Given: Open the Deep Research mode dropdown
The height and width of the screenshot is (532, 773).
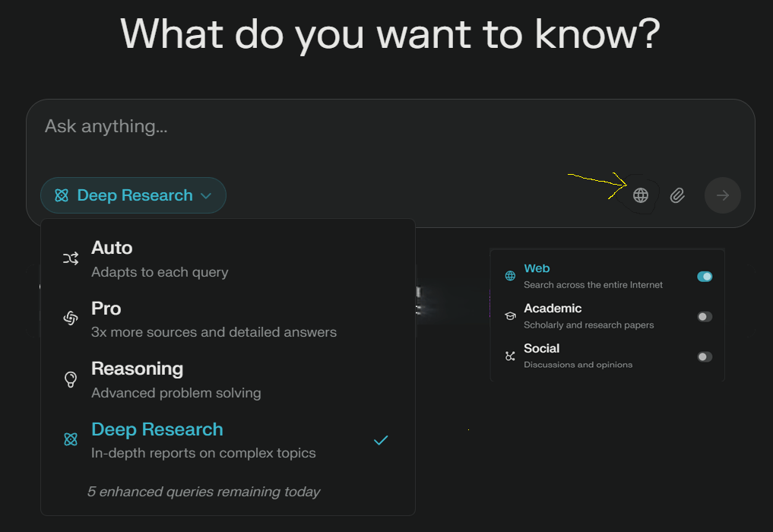Looking at the screenshot, I should point(134,195).
